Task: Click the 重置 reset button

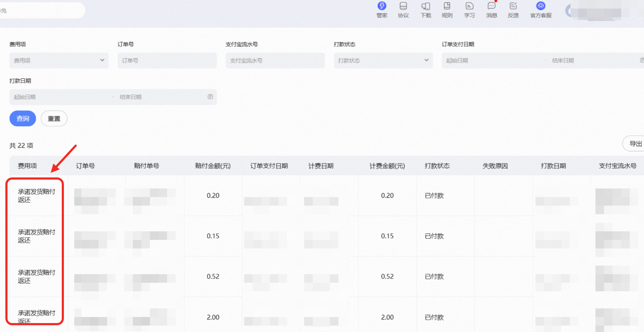Action: tap(54, 119)
